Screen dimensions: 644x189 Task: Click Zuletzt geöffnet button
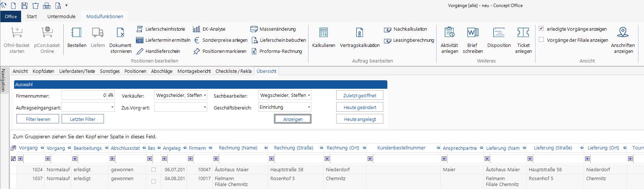point(360,95)
